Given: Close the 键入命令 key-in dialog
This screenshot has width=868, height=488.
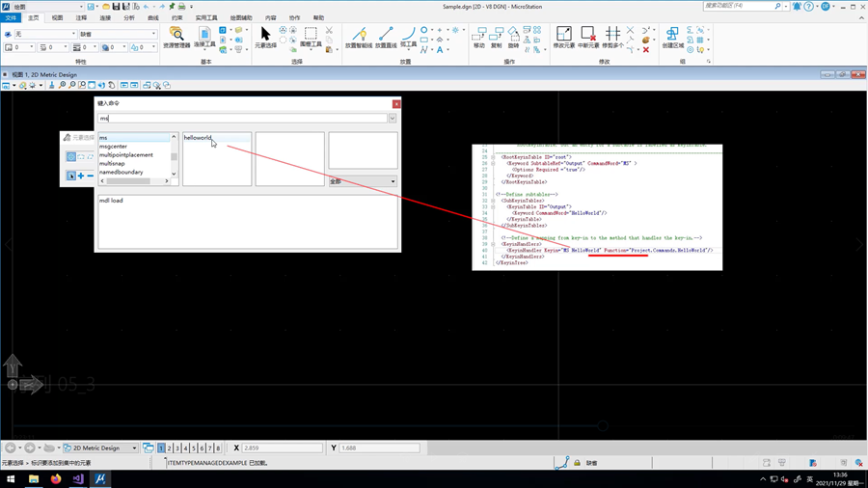Looking at the screenshot, I should click(x=396, y=104).
